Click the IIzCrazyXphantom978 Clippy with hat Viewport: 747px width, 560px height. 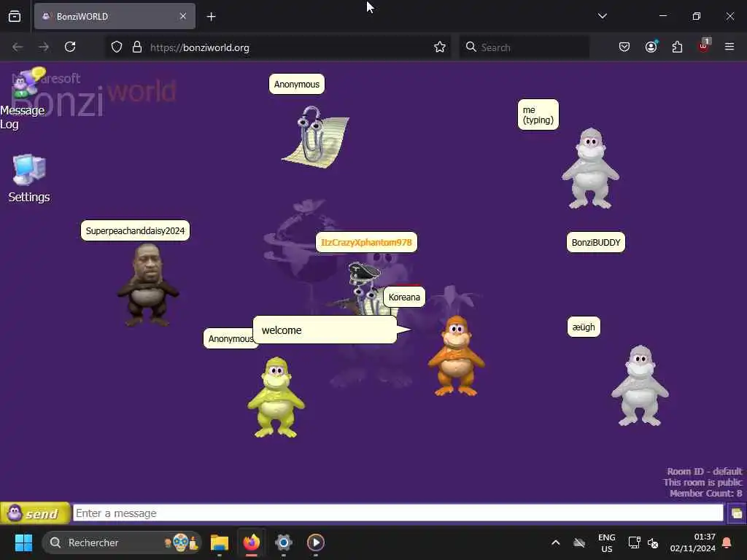pos(365,288)
